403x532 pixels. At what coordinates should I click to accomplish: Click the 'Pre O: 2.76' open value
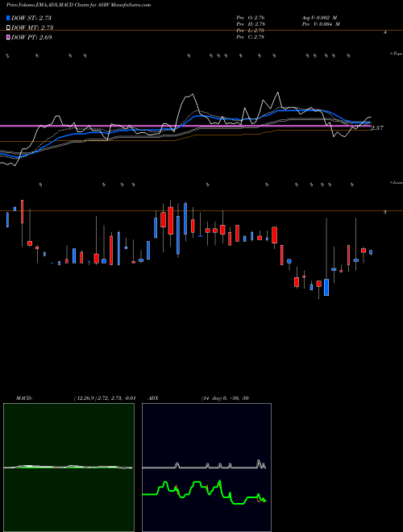tap(251, 17)
